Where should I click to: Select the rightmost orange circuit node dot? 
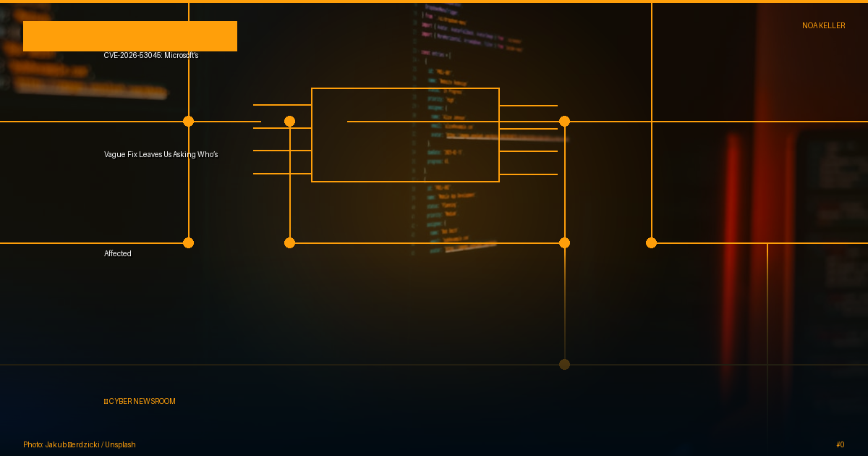click(x=651, y=242)
